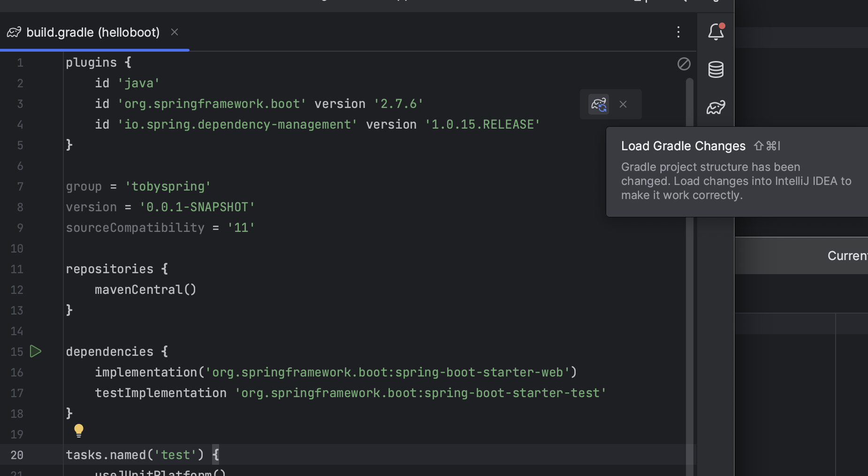The height and width of the screenshot is (476, 868).
Task: Click line number 3 in the gutter
Action: pos(20,104)
